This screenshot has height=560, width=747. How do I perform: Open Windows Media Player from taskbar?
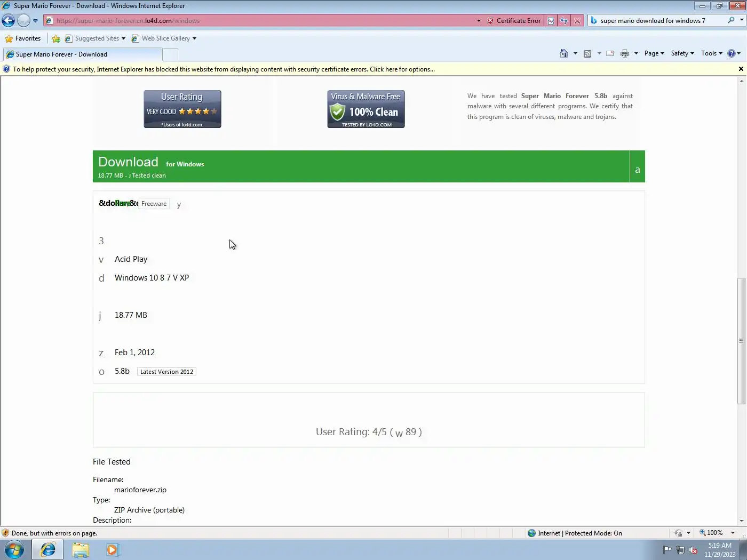tap(113, 549)
